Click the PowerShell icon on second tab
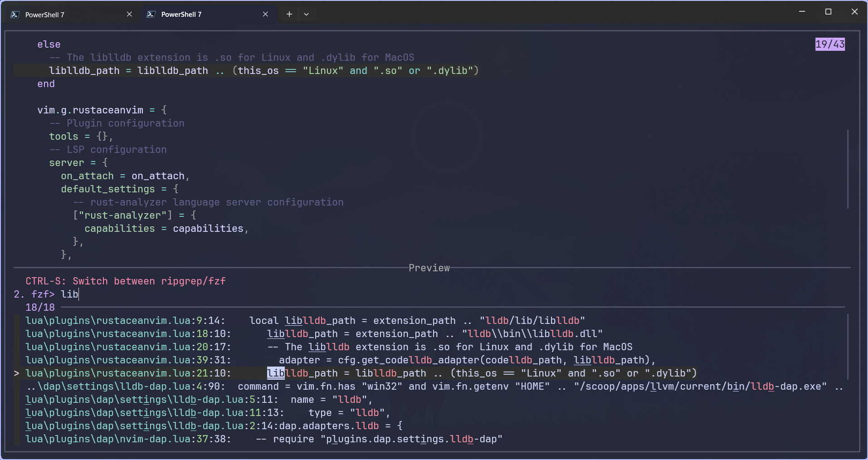This screenshot has height=460, width=868. (151, 15)
